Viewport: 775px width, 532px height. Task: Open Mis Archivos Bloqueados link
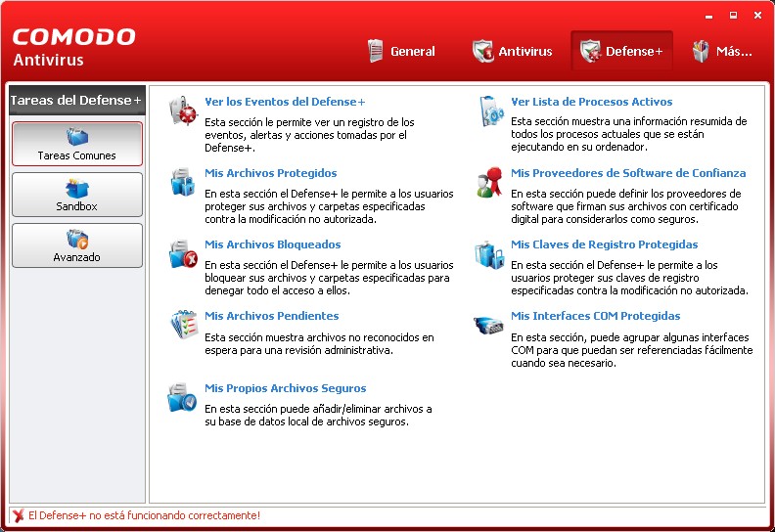tap(273, 244)
